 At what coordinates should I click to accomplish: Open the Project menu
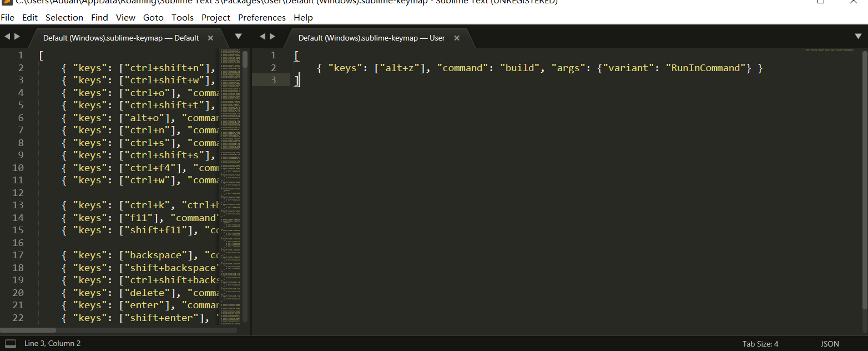(x=216, y=18)
